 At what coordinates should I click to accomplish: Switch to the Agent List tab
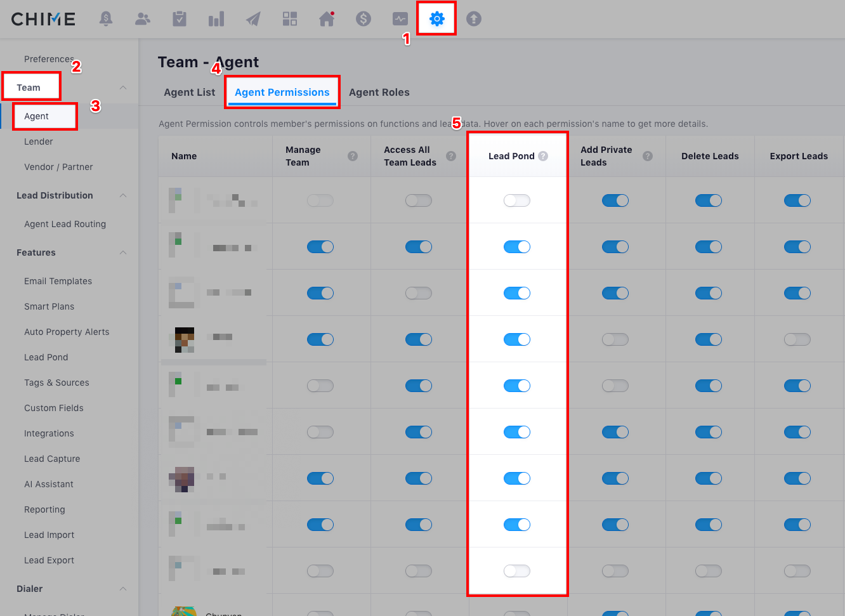(x=189, y=93)
